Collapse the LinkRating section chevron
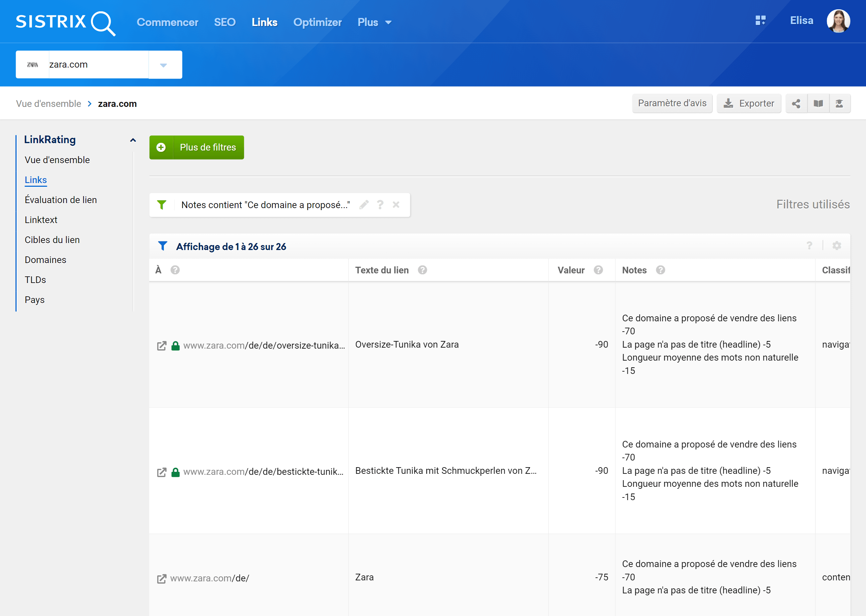 [x=133, y=140]
